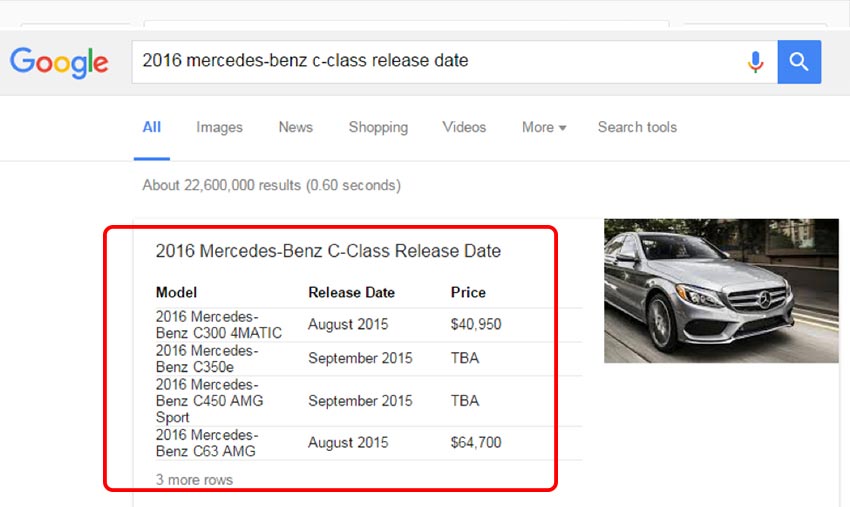Expand the More dropdown menu
This screenshot has width=850, height=507.
click(544, 127)
